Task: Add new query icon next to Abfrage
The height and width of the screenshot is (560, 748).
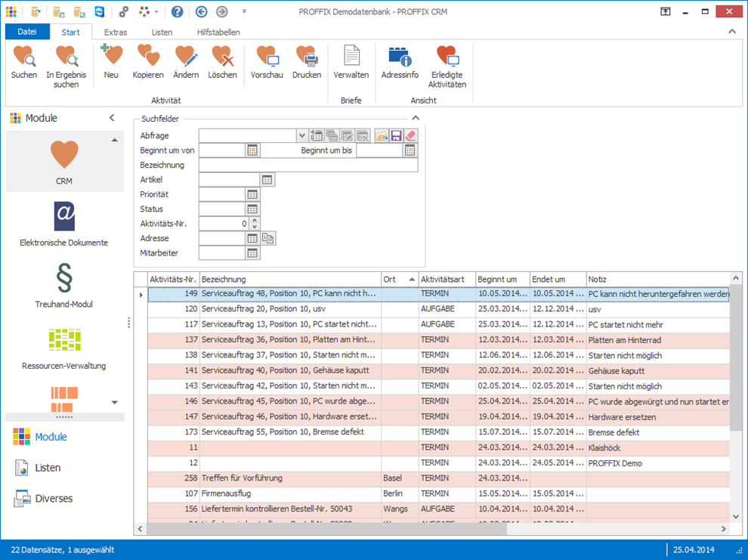Action: click(x=317, y=136)
